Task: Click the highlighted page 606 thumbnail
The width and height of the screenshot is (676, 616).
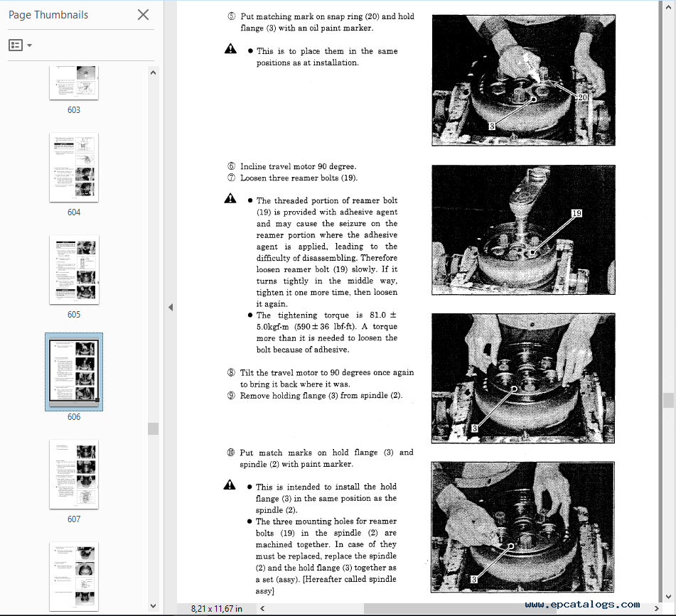Action: [74, 372]
